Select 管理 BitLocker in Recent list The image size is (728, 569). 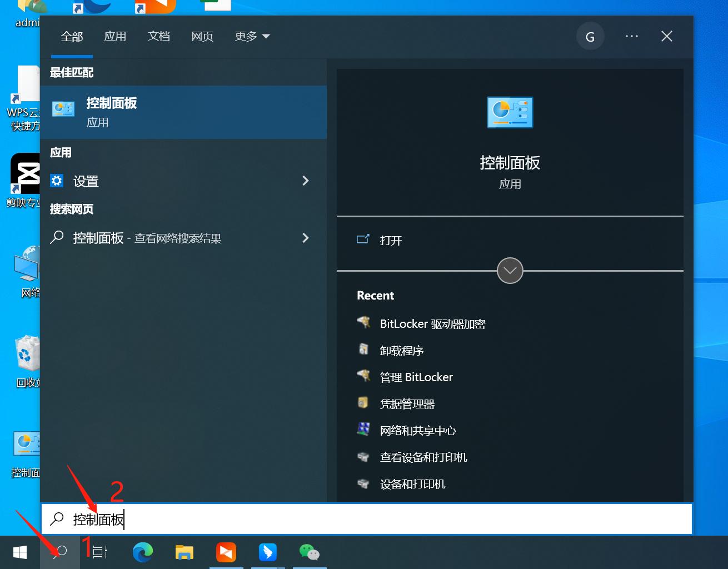[x=416, y=377]
